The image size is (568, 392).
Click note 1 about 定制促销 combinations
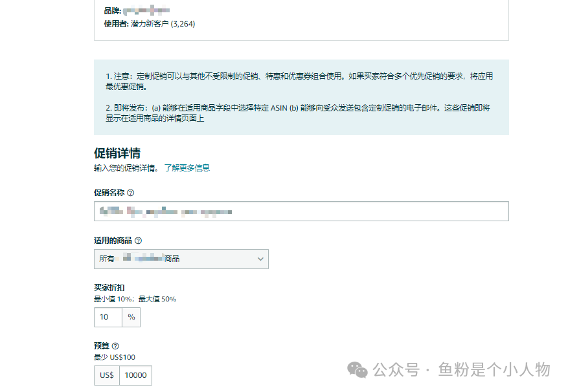coord(299,82)
